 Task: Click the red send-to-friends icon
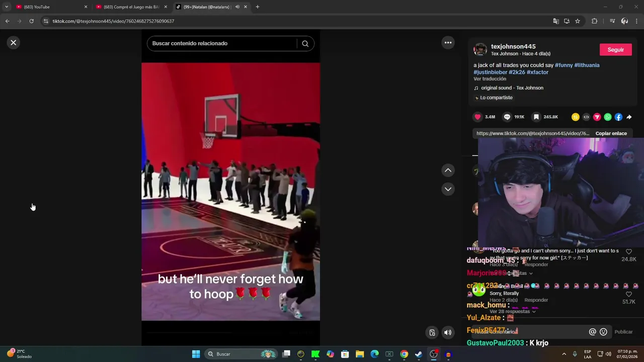click(597, 117)
